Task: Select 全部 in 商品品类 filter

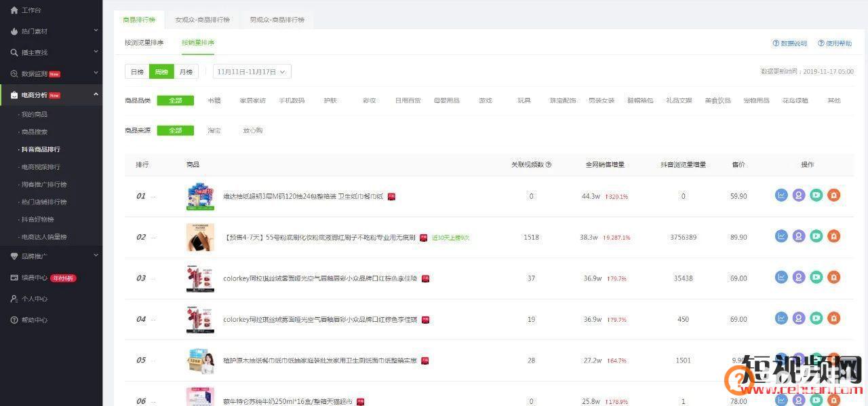Action: point(175,100)
